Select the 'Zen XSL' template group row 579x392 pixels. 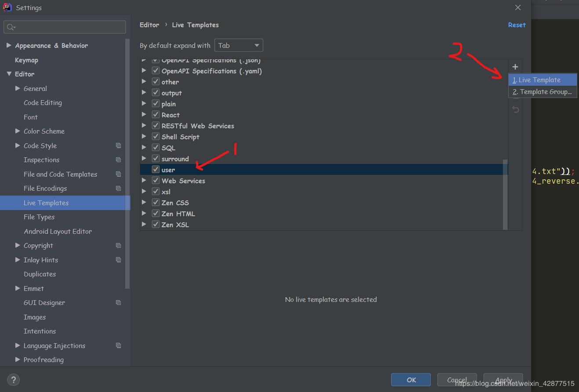(x=324, y=225)
